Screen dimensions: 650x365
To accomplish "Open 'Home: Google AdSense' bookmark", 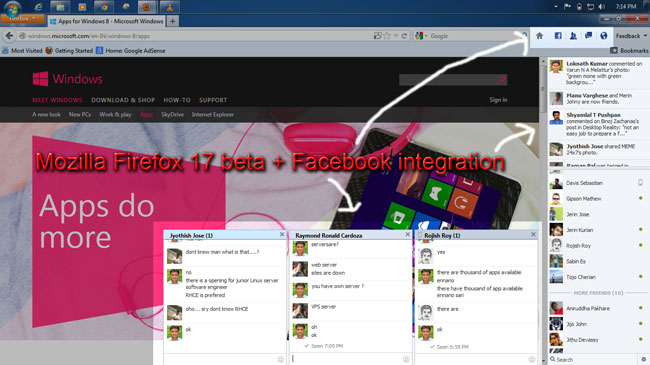I will (131, 51).
